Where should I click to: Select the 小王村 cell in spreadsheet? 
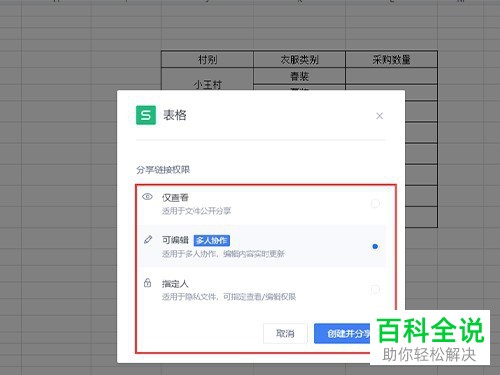pos(207,79)
